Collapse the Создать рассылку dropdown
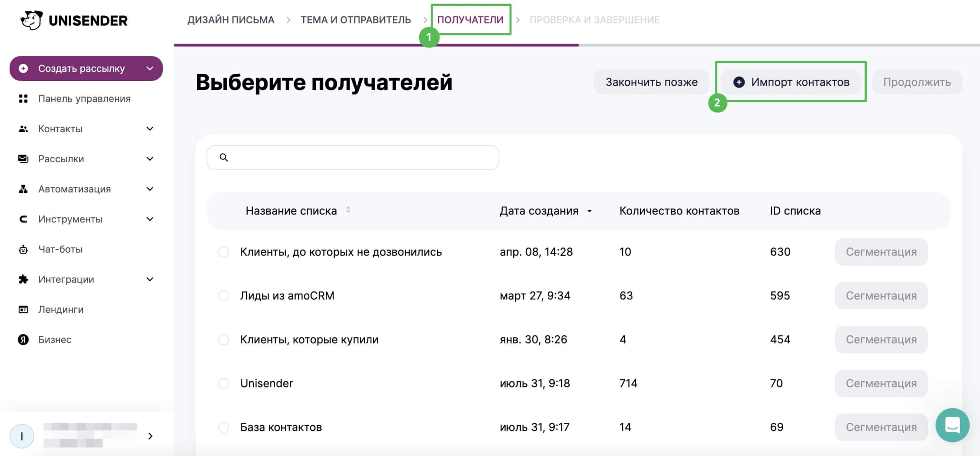This screenshot has width=980, height=456. click(x=150, y=68)
